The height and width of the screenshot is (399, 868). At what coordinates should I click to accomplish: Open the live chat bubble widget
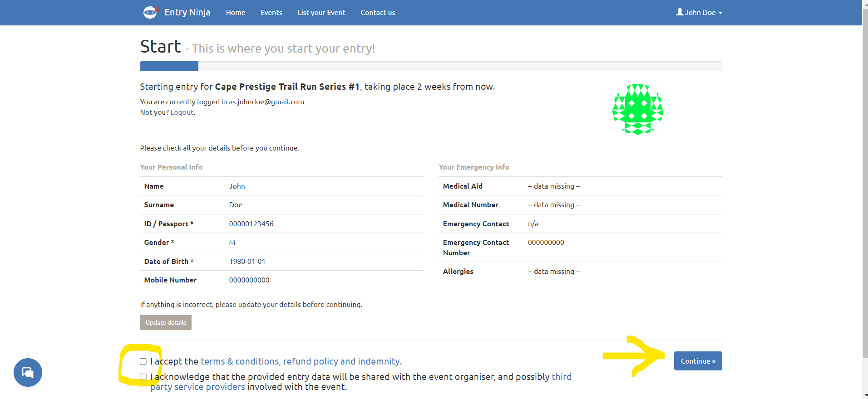tap(28, 373)
